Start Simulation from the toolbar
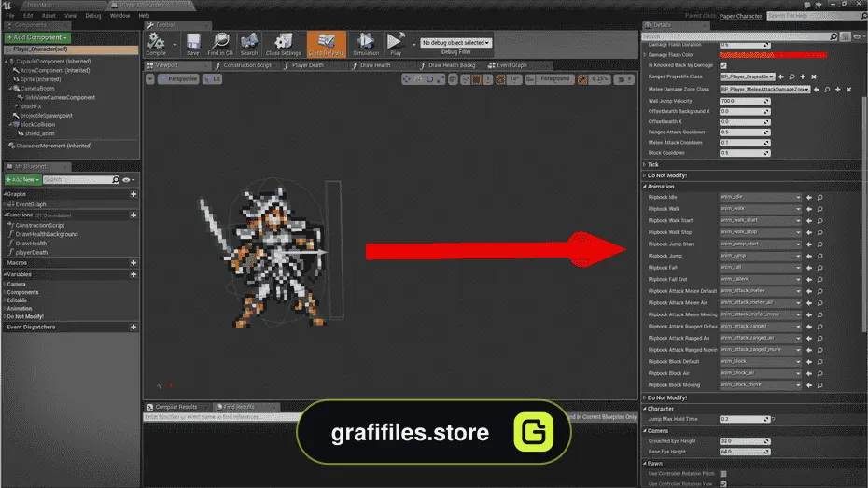Viewport: 868px width, 488px height. click(x=366, y=44)
